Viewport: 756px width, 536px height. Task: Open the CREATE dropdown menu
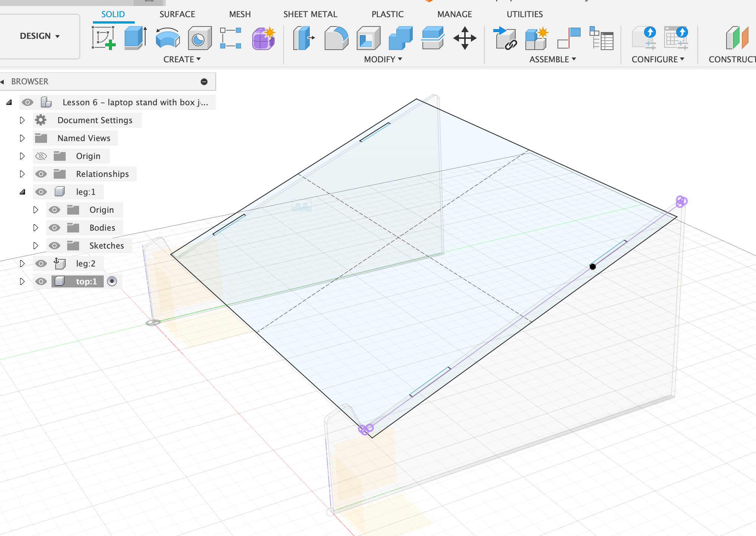pyautogui.click(x=182, y=59)
